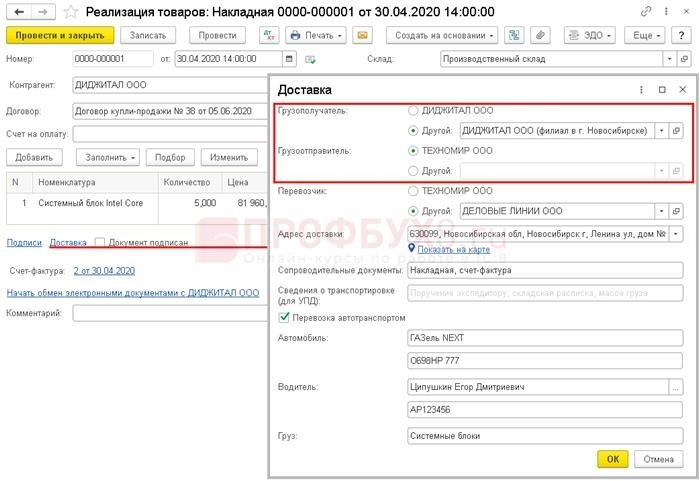Viewport: 700px width, 481px height.
Task: Select ДИДЖИТАЛ ООО as Грузополучатель
Action: 413,110
